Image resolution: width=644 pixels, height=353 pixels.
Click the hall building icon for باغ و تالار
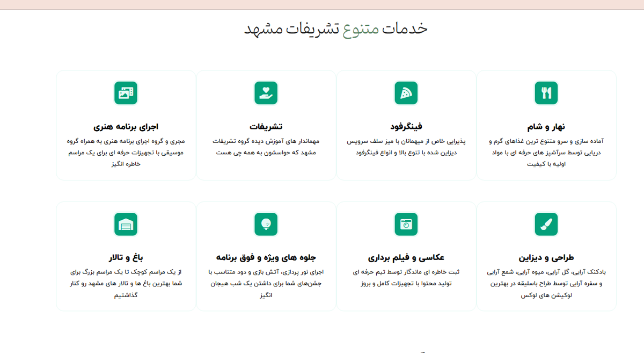[x=126, y=224]
